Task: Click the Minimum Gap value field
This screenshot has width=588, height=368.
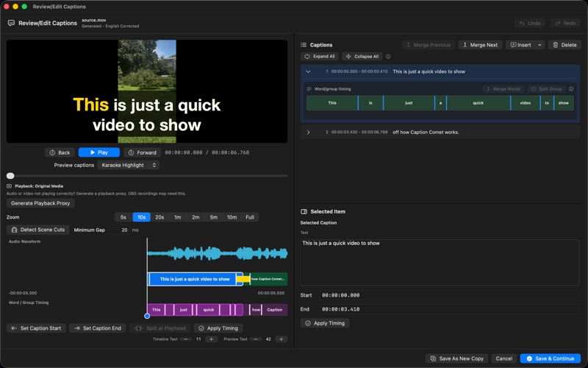Action: (x=119, y=230)
